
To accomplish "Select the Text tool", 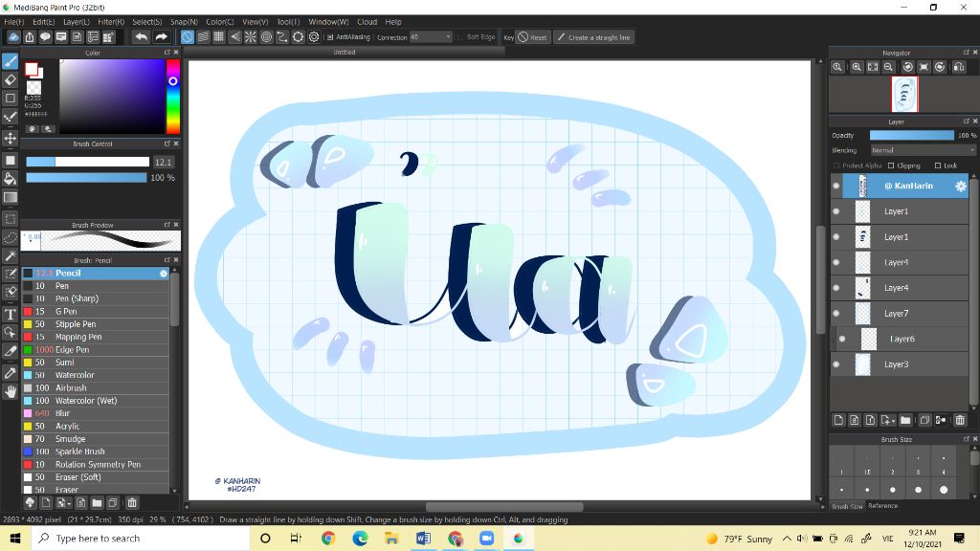I will click(x=10, y=314).
